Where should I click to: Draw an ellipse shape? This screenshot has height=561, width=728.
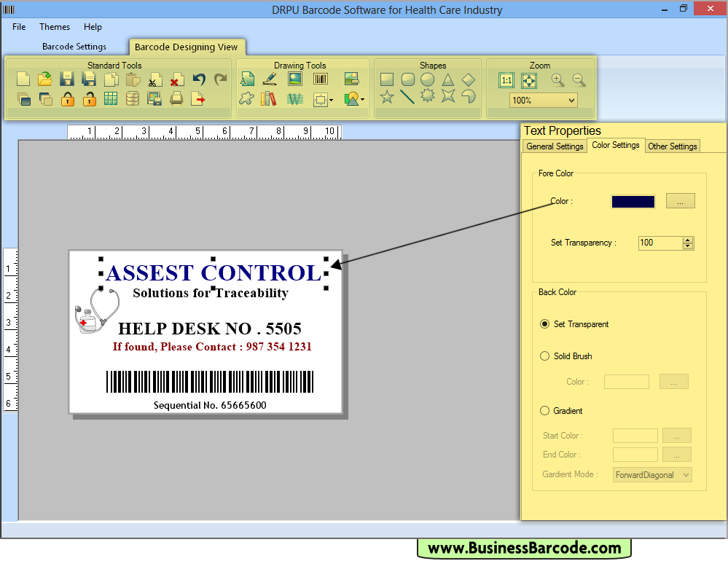pos(428,79)
